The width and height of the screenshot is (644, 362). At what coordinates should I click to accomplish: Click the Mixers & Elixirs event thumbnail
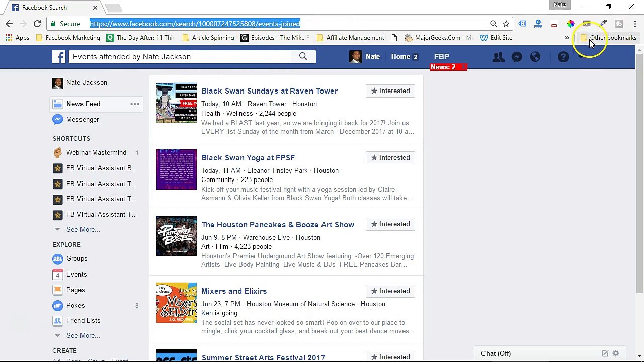[177, 303]
